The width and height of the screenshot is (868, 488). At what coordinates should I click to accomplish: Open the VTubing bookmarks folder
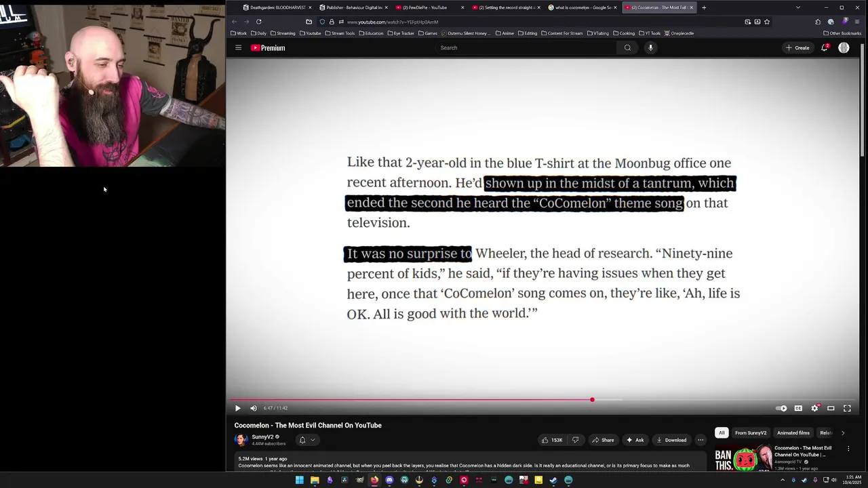point(599,33)
